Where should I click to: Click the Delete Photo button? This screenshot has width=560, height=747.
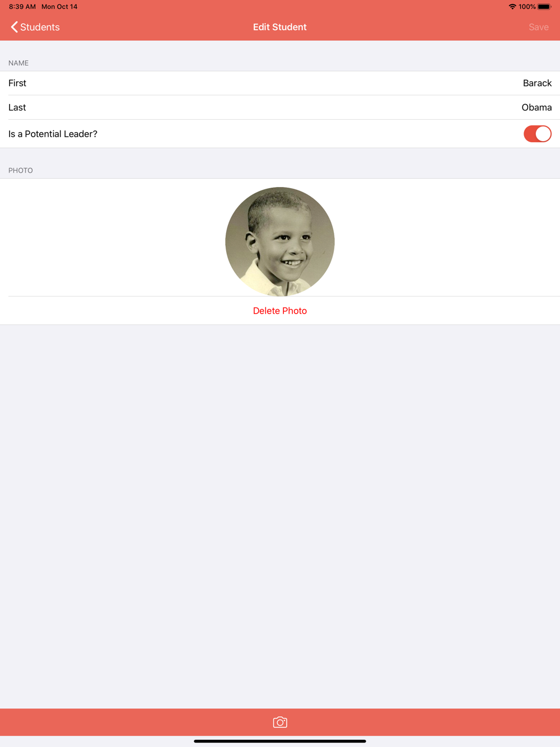[280, 311]
